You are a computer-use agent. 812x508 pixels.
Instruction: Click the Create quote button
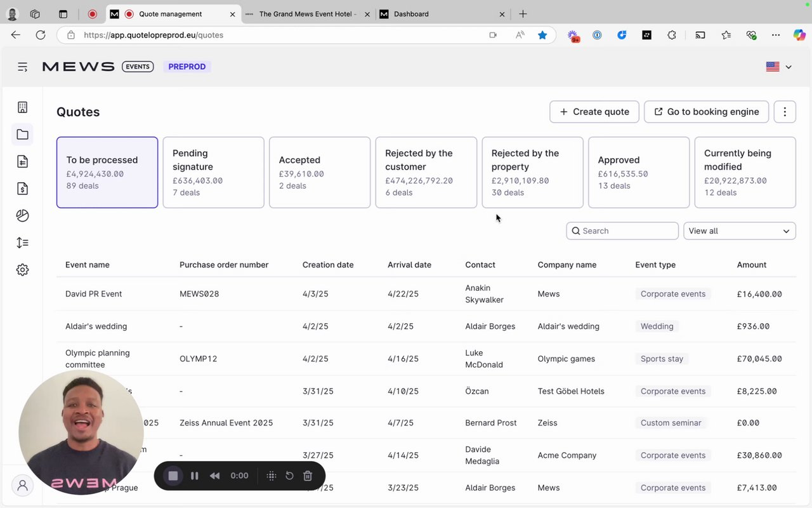[x=594, y=112]
